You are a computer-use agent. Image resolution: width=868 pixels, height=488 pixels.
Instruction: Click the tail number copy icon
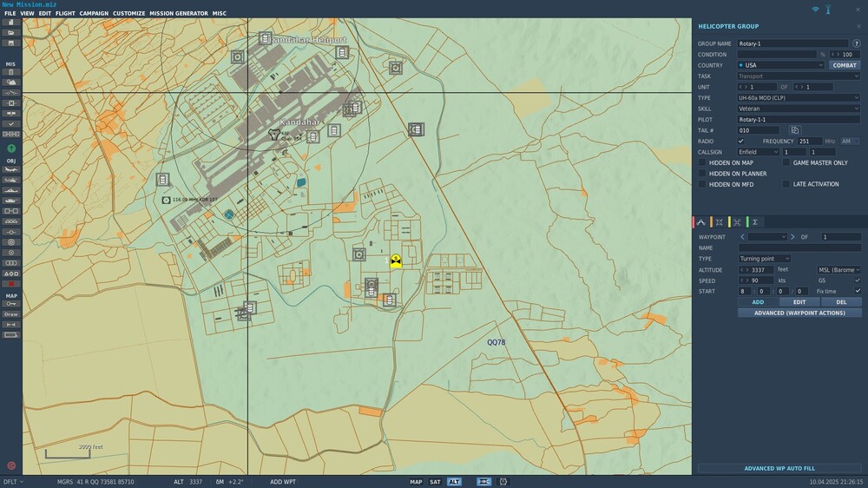pyautogui.click(x=795, y=130)
